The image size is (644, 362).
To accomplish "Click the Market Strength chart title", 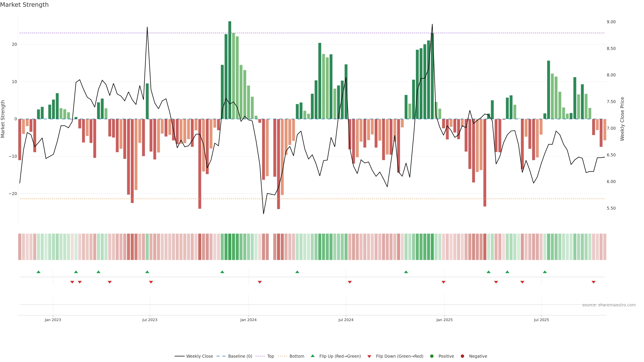I will tap(24, 5).
